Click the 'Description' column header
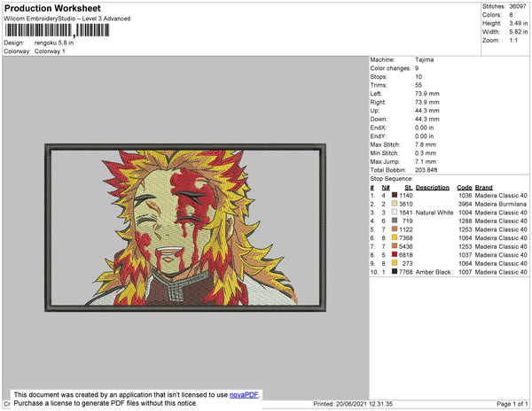Screen dimensions: 532x411 [433, 188]
